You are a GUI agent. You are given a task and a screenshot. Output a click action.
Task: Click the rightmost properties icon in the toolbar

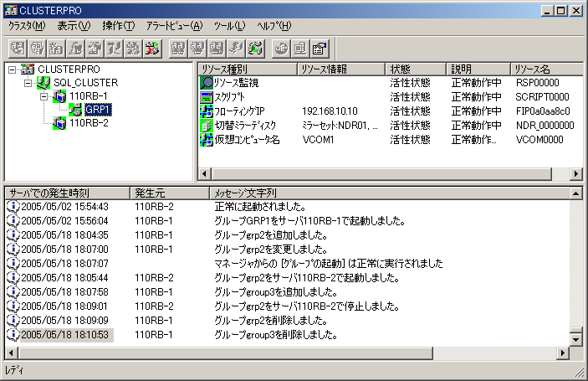320,49
